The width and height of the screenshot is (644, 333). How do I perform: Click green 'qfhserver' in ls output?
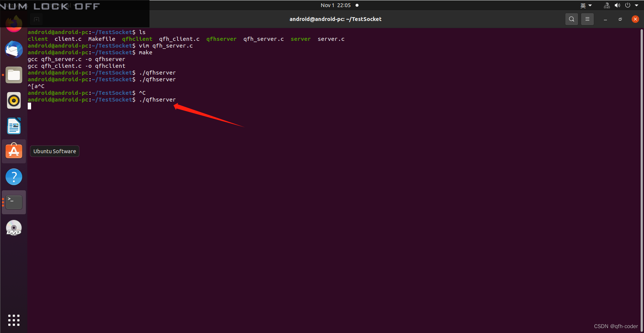[221, 39]
